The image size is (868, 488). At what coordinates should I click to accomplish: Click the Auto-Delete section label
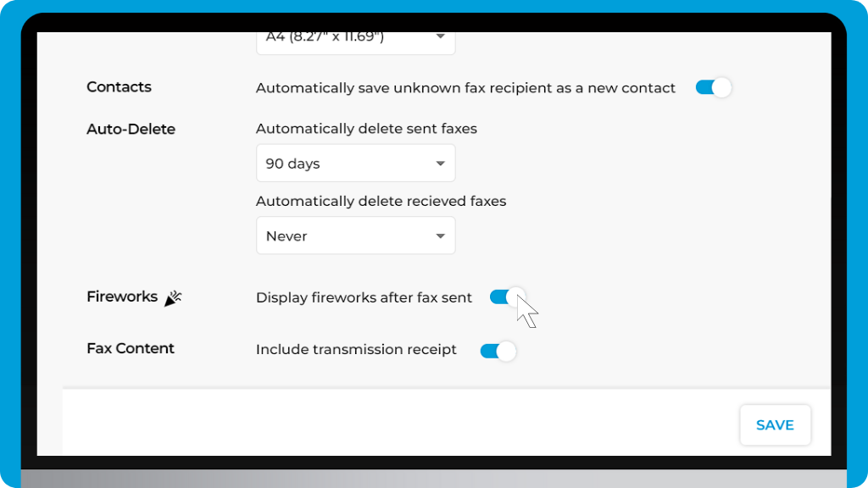coord(131,129)
